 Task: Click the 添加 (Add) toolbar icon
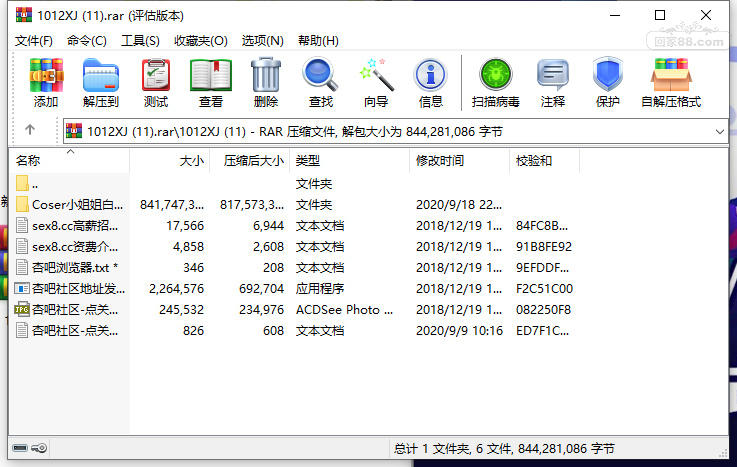point(46,83)
